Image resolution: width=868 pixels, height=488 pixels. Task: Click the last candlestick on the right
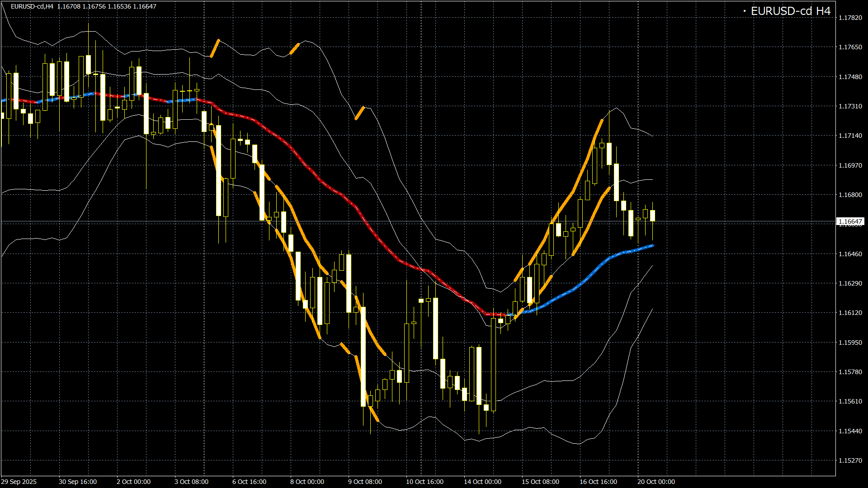tap(652, 216)
